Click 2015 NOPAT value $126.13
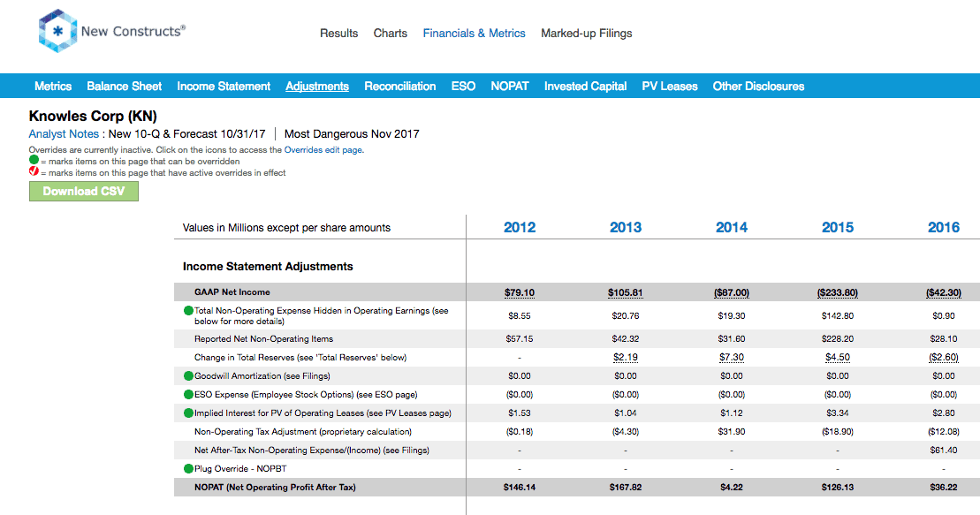Viewport: 980px width, 515px height. coord(838,488)
